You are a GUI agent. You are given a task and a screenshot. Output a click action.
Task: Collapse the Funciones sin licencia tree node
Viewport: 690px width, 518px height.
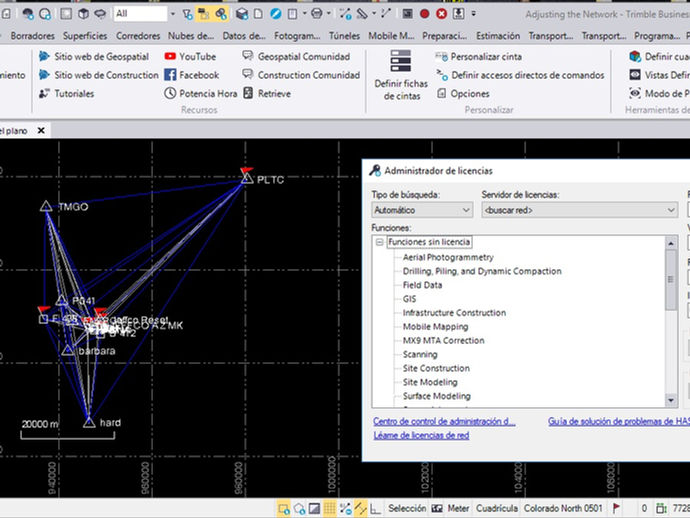coord(379,242)
